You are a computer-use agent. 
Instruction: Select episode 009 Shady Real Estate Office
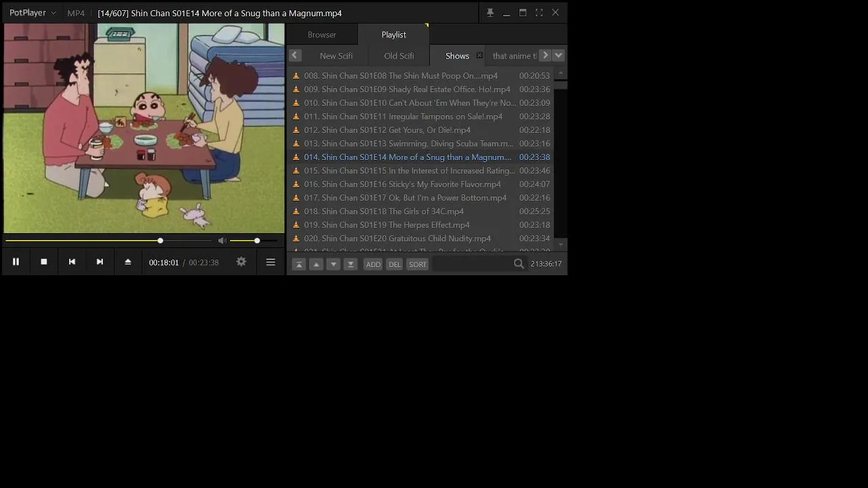(421, 89)
